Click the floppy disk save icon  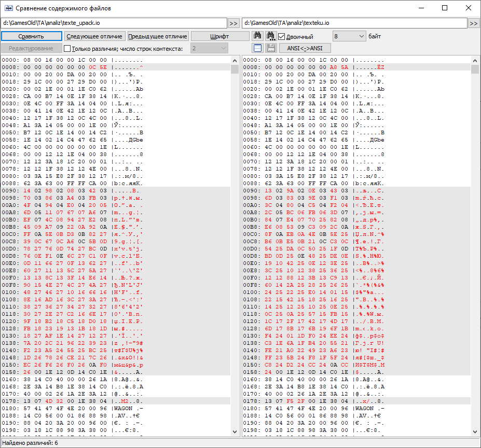tap(270, 48)
